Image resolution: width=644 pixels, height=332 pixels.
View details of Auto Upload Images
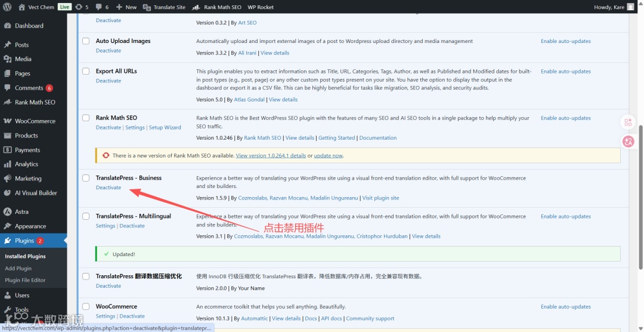click(x=275, y=53)
